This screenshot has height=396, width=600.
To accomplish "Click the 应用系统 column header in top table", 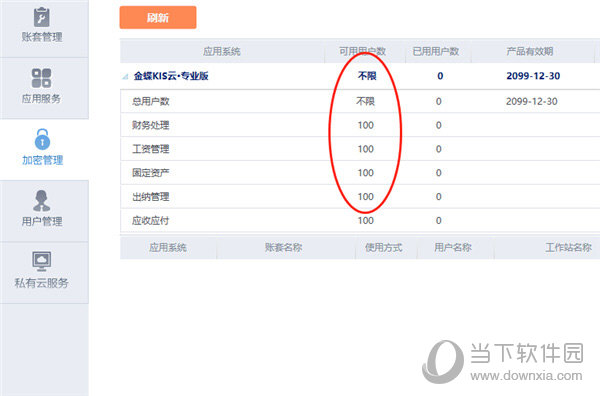I will click(222, 51).
